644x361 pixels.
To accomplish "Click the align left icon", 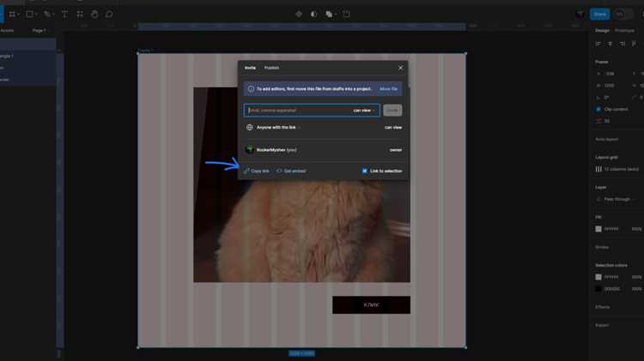I will (x=598, y=44).
